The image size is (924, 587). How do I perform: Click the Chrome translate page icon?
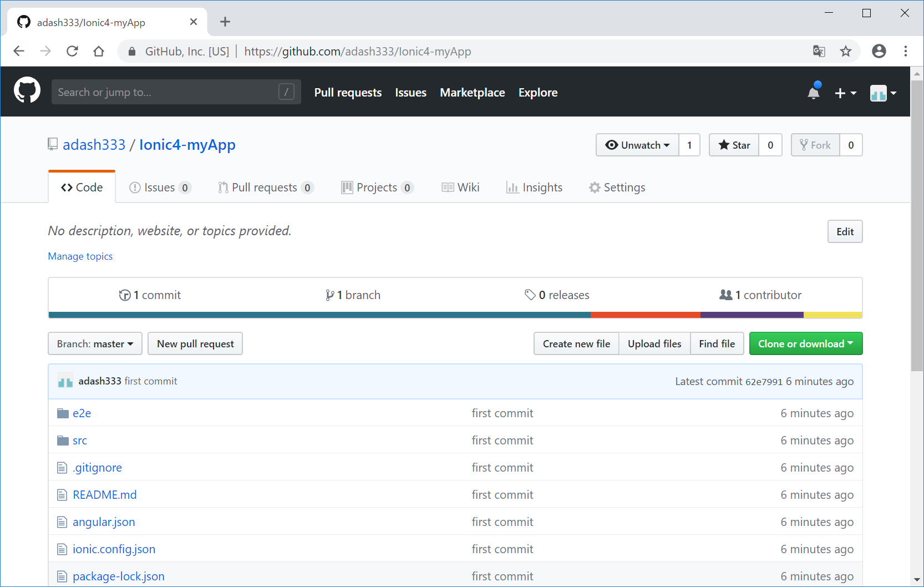click(819, 52)
